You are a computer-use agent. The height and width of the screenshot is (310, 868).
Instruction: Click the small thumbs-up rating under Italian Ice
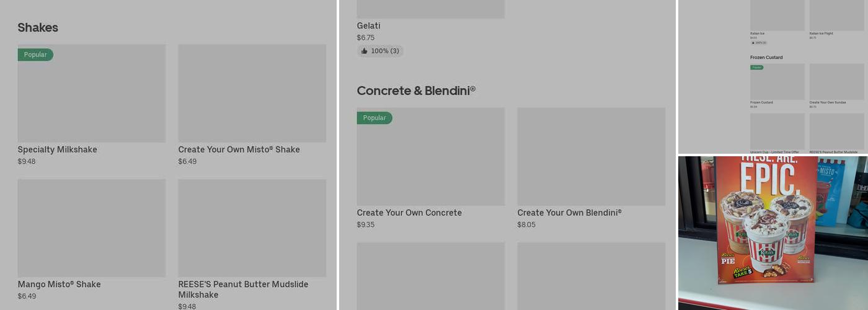click(758, 43)
